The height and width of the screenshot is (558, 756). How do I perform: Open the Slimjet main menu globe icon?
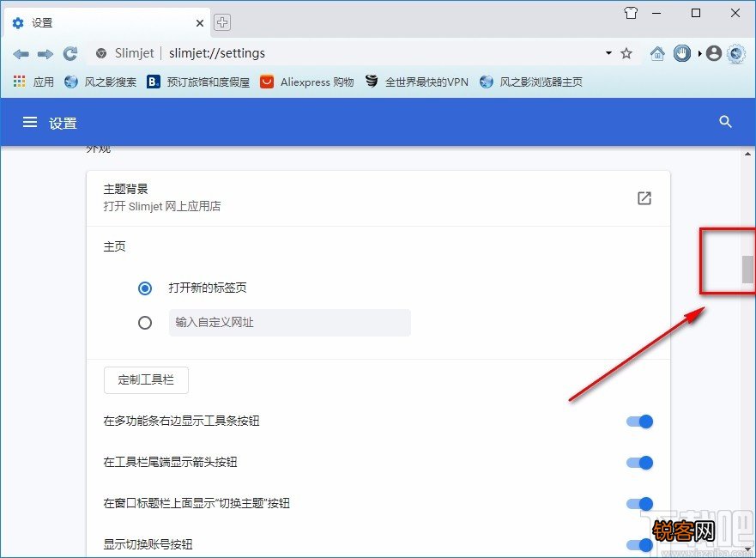[x=735, y=53]
